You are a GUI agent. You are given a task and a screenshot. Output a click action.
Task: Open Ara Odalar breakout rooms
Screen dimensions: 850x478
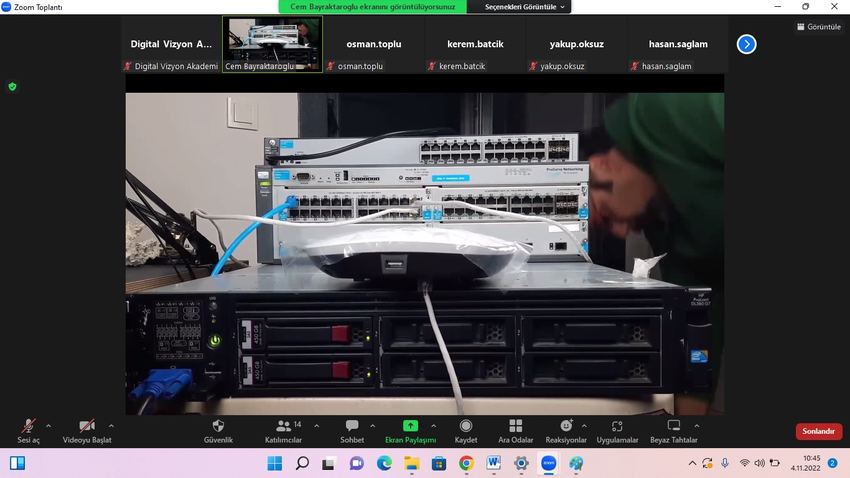click(516, 431)
